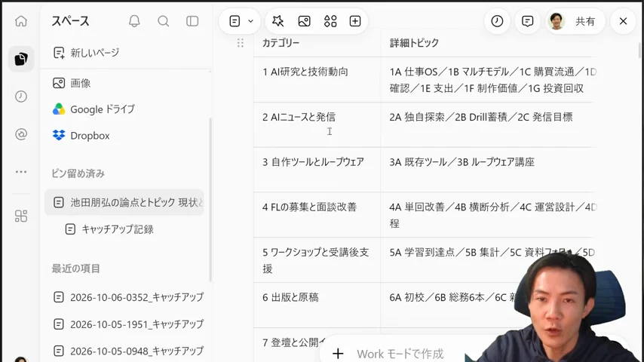Open pinned page 池田朋弘の論点とトピック

point(124,202)
